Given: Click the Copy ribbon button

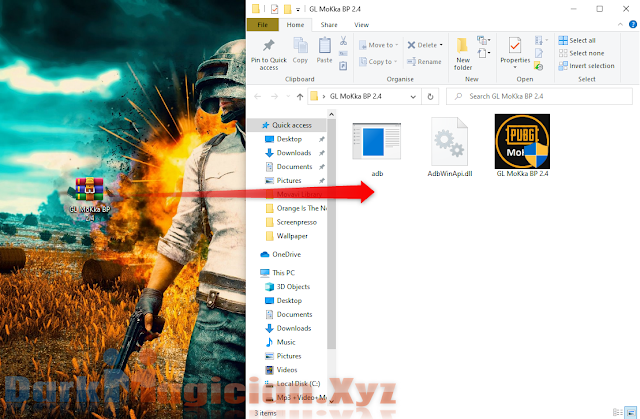Looking at the screenshot, I should 300,51.
